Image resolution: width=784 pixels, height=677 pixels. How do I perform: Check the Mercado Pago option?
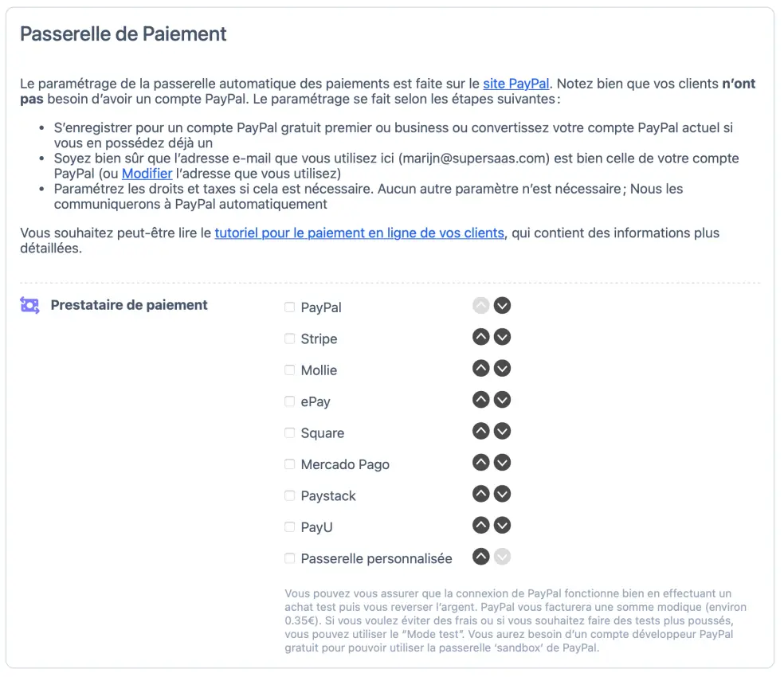point(289,464)
